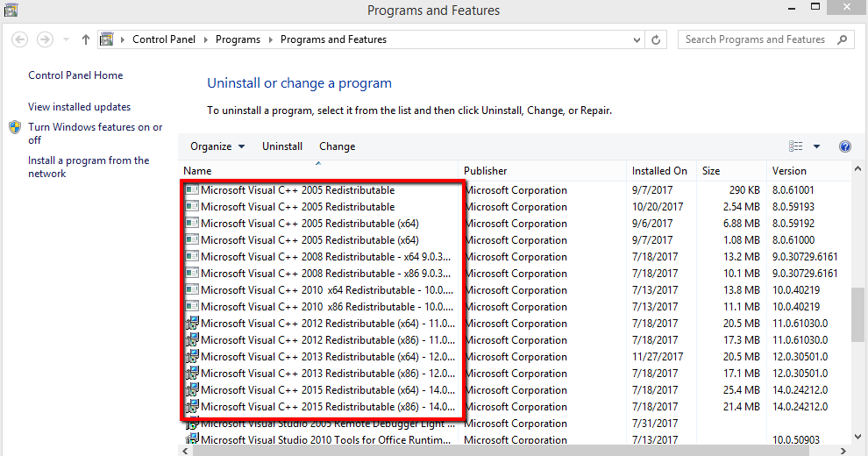Select icon of Visual C++ 2010 x86 row

[191, 306]
